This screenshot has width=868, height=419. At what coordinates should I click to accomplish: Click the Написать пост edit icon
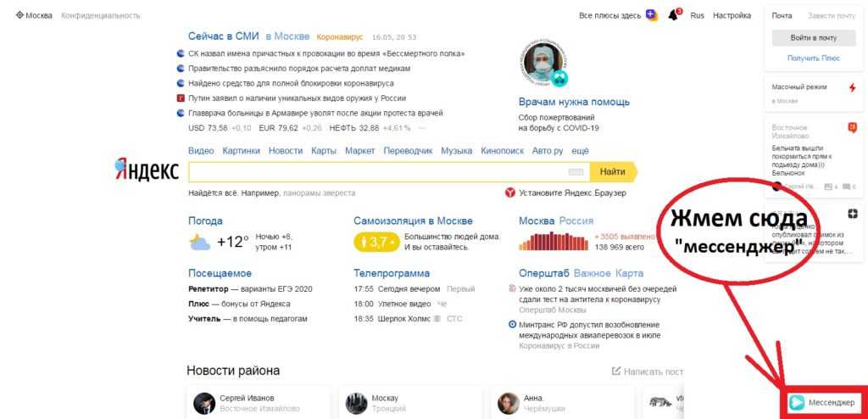[x=616, y=372]
